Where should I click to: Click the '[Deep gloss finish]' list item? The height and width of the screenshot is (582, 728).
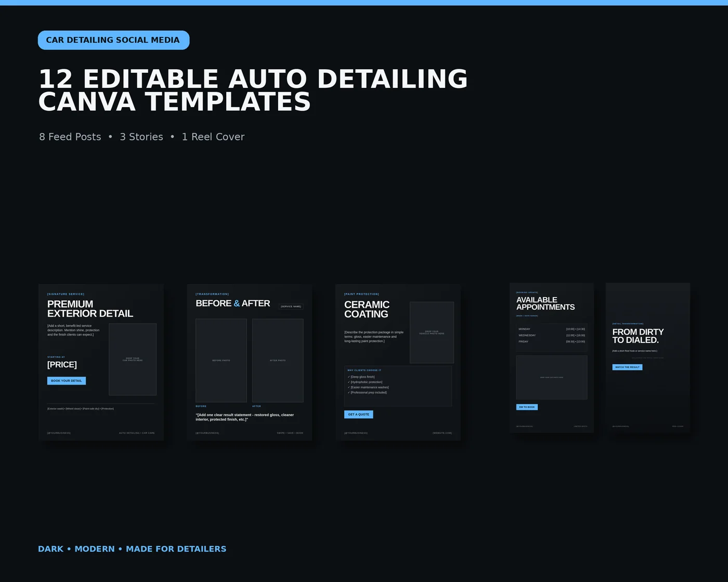[361, 377]
